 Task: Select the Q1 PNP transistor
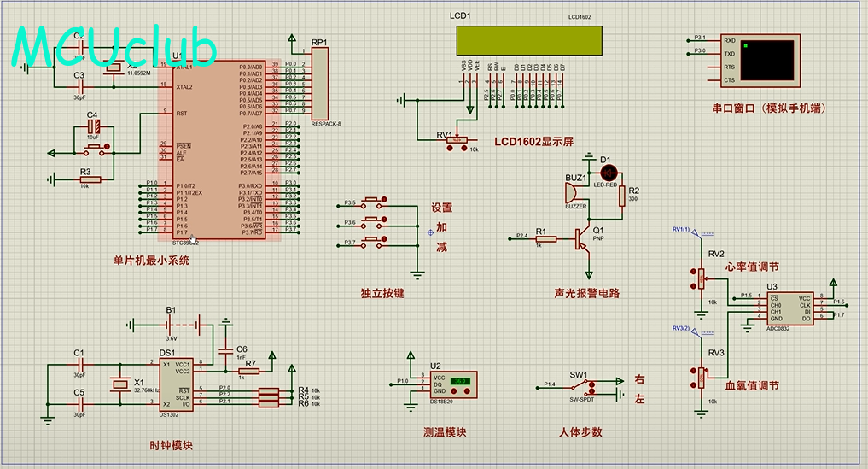coord(584,238)
